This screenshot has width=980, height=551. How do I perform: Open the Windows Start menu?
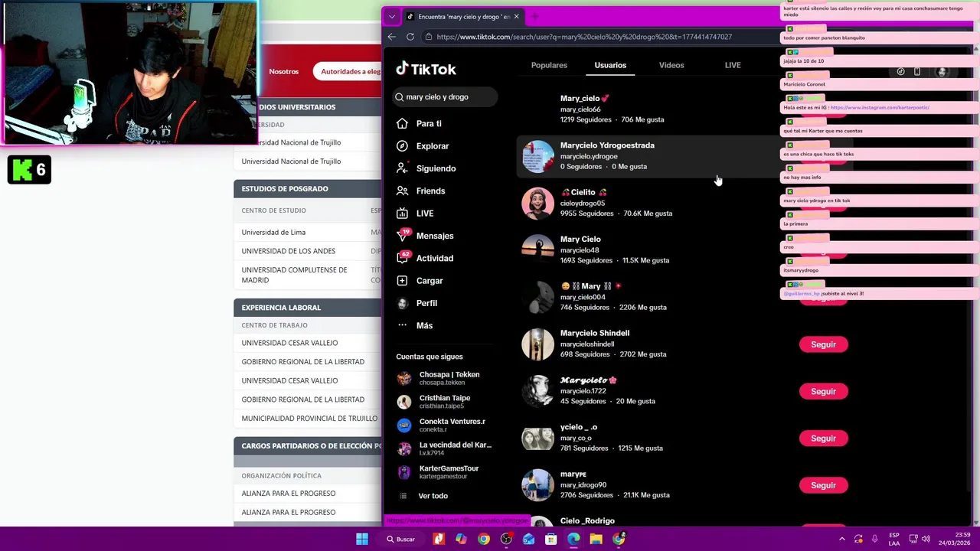point(362,539)
